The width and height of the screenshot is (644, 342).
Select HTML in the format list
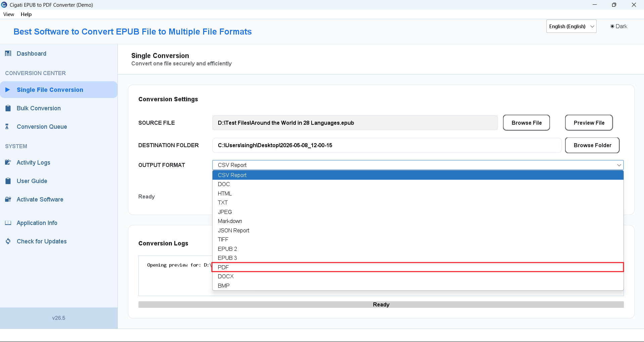418,193
